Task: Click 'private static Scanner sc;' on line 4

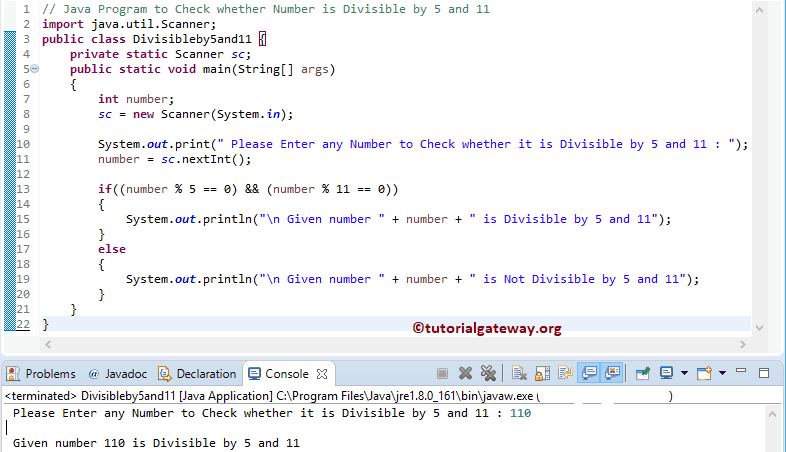Action: [160, 54]
